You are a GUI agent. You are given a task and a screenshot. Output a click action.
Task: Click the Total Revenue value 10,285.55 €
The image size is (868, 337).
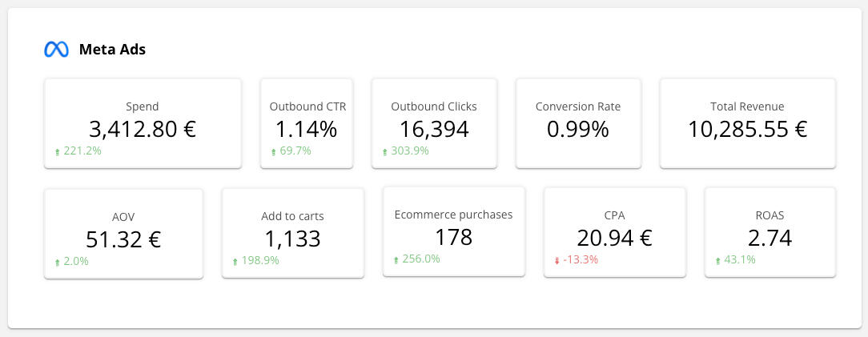point(747,128)
